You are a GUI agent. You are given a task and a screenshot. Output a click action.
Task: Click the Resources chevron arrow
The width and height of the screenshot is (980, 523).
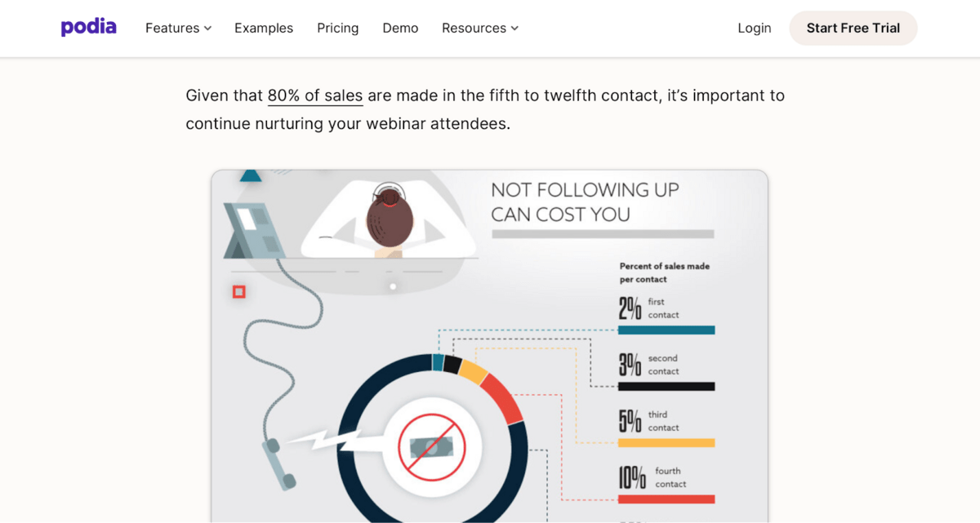point(514,29)
